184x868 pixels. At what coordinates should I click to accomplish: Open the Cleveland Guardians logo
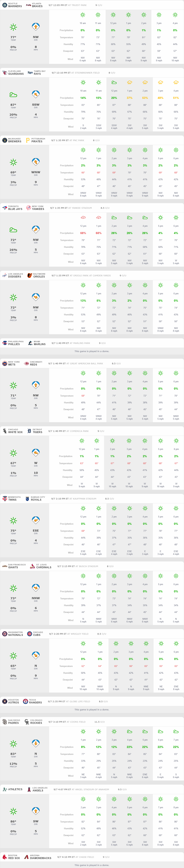[5, 73]
